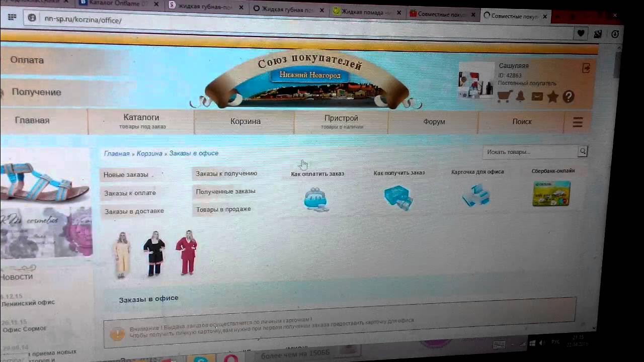Open Новые заказы section
Screen dimensions: 644x362
(126, 175)
